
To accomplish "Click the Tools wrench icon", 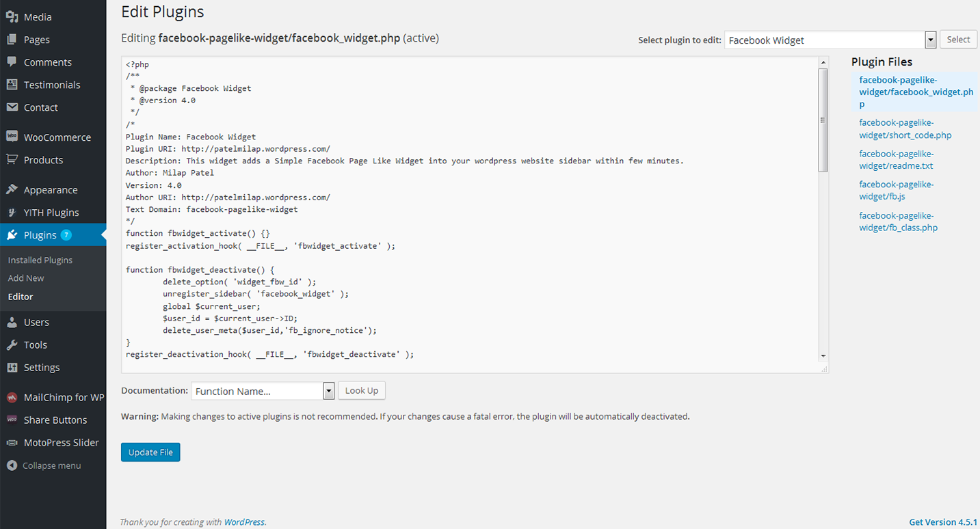I will coord(12,345).
